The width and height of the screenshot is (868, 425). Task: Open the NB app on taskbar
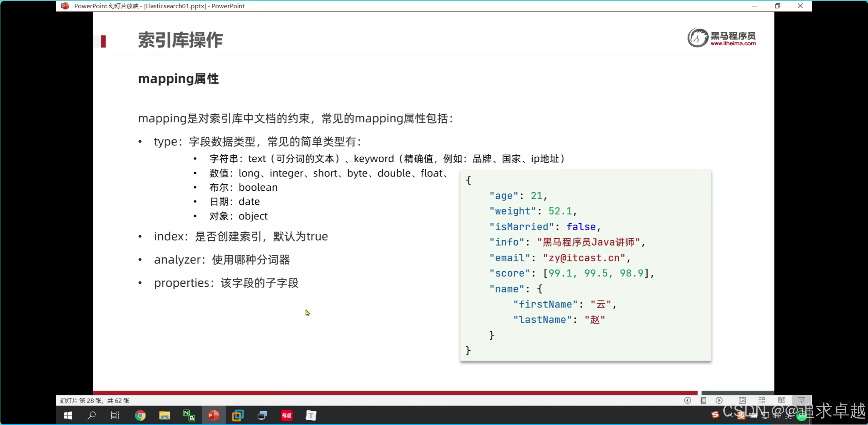pyautogui.click(x=189, y=415)
